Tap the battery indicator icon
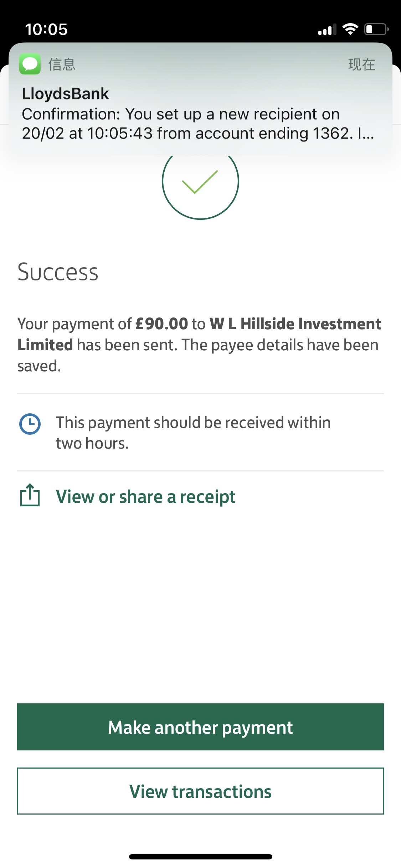The width and height of the screenshot is (401, 868). click(x=376, y=29)
